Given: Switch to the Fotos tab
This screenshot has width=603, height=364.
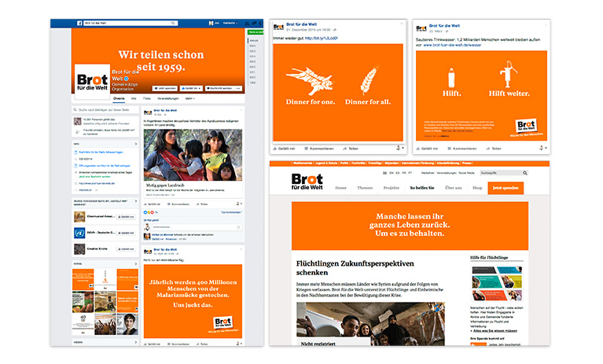Looking at the screenshot, I should click(x=147, y=99).
